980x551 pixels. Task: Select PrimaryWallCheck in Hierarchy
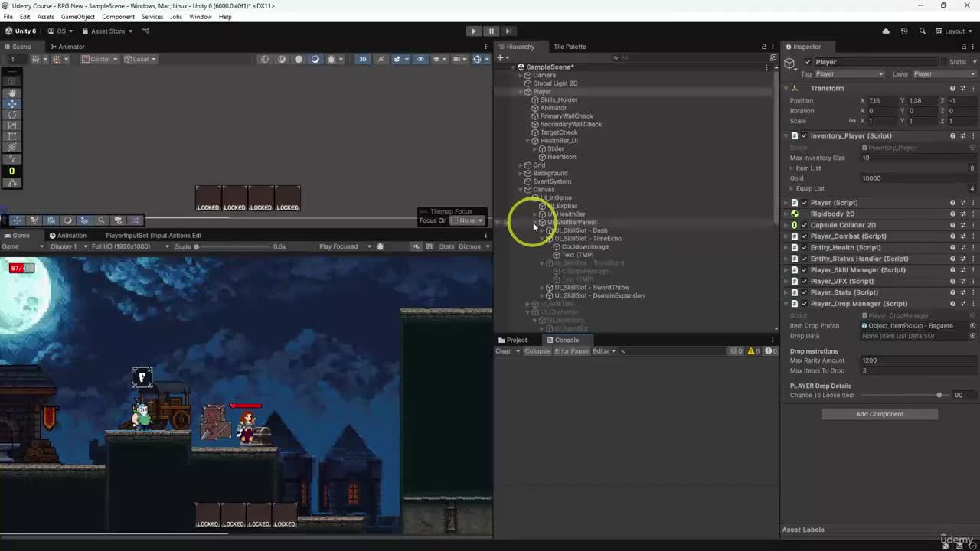coord(567,116)
